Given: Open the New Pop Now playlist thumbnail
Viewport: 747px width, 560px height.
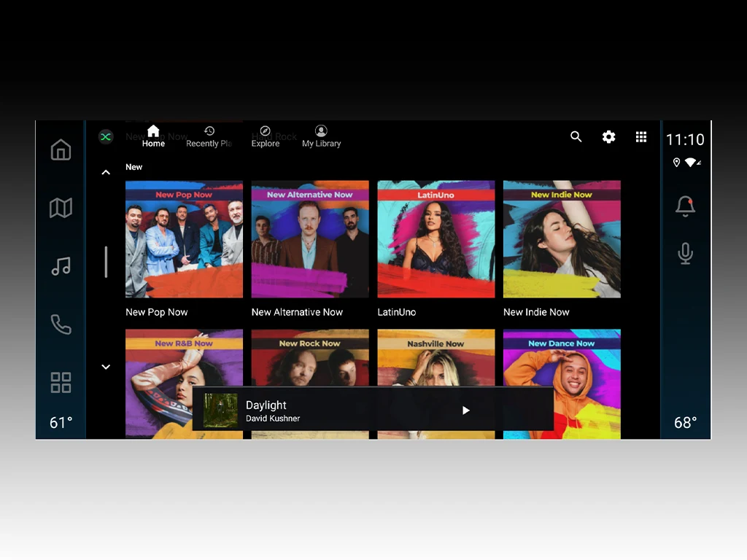Looking at the screenshot, I should click(184, 239).
